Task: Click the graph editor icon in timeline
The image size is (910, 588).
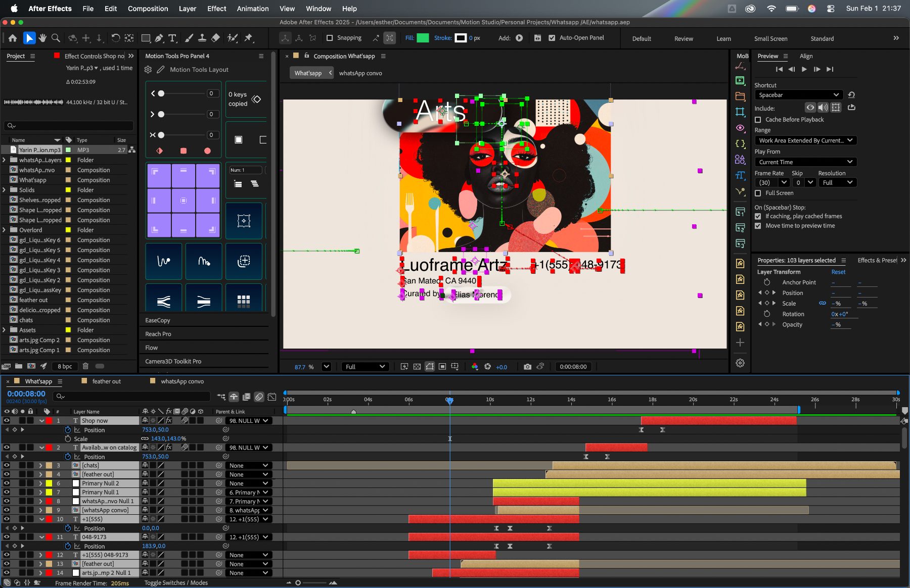Action: pos(272,397)
